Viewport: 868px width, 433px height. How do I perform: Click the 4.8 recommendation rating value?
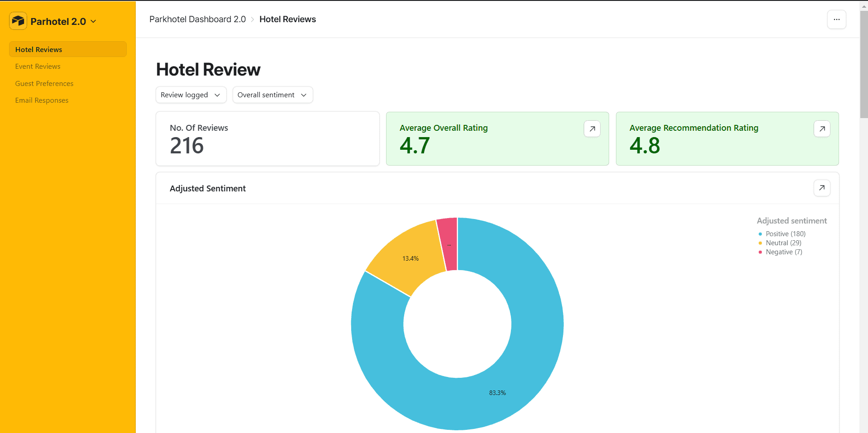[645, 146]
